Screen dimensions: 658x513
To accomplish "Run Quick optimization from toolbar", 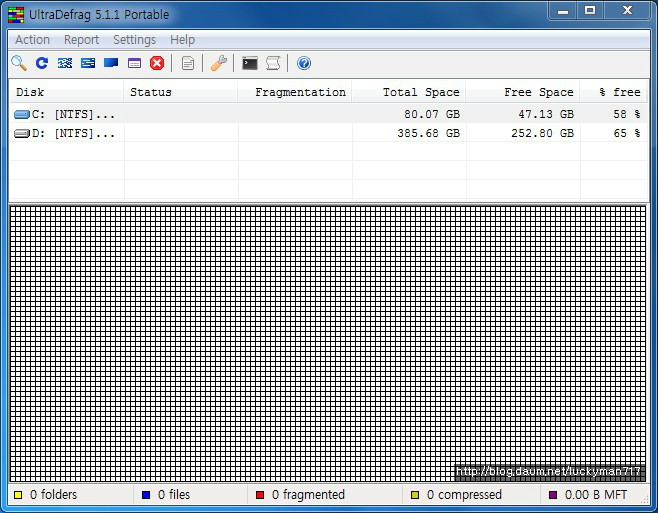I will tap(88, 63).
